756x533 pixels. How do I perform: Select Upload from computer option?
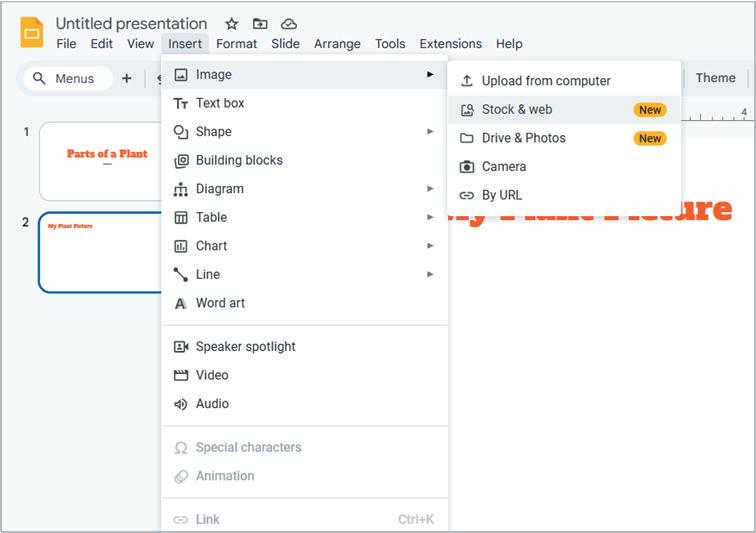pos(545,81)
